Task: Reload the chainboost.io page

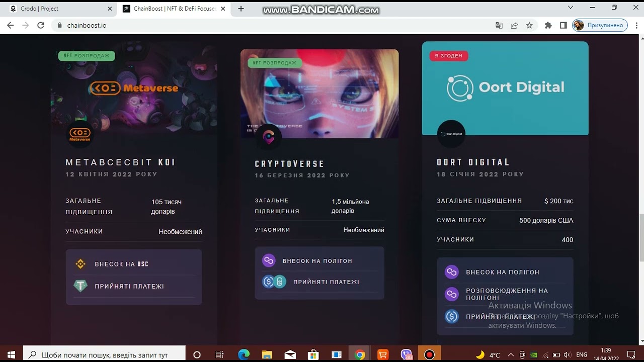Action: [41, 25]
